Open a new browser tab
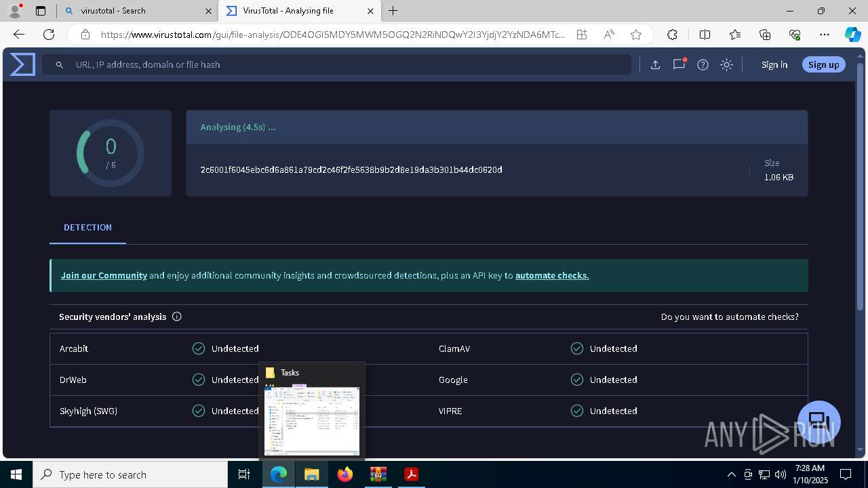 pyautogui.click(x=393, y=11)
